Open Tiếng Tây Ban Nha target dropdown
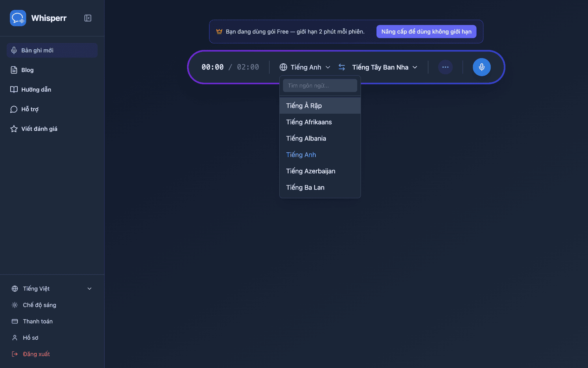588x368 pixels. click(385, 67)
